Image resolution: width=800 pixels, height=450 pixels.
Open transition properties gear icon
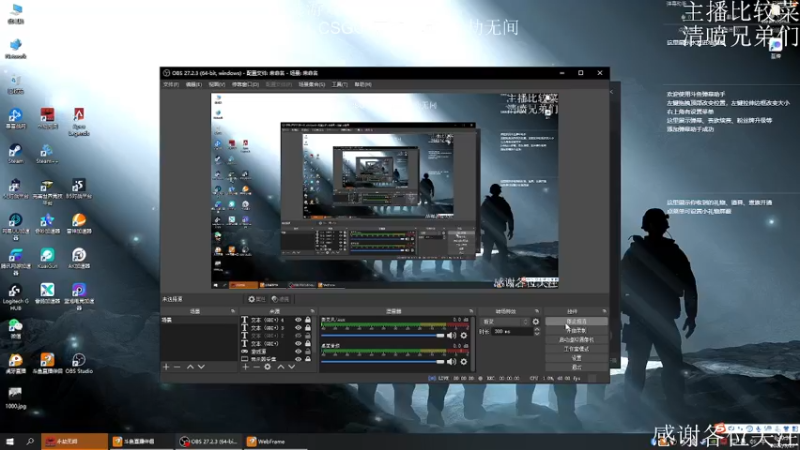point(535,321)
